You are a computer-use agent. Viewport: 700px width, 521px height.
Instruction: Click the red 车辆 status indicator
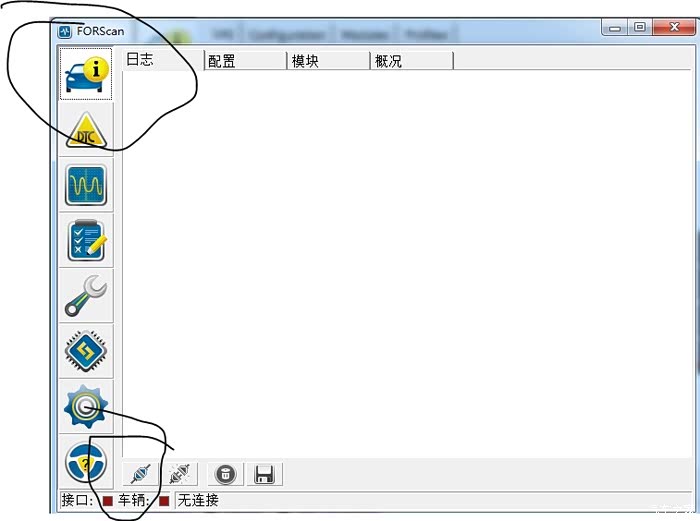click(164, 501)
